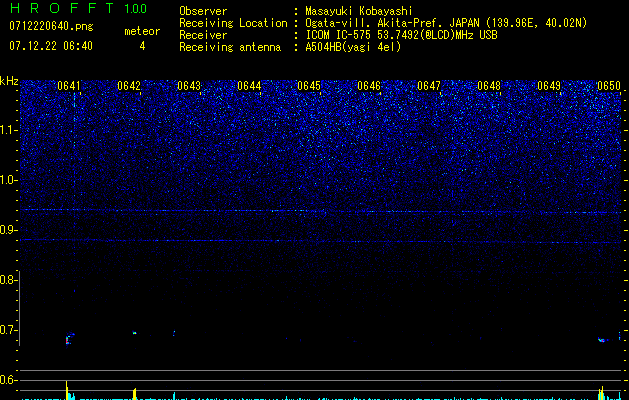This screenshot has height=400, width=629.
Task: Click the 0644 time marker
Action: [x=249, y=86]
